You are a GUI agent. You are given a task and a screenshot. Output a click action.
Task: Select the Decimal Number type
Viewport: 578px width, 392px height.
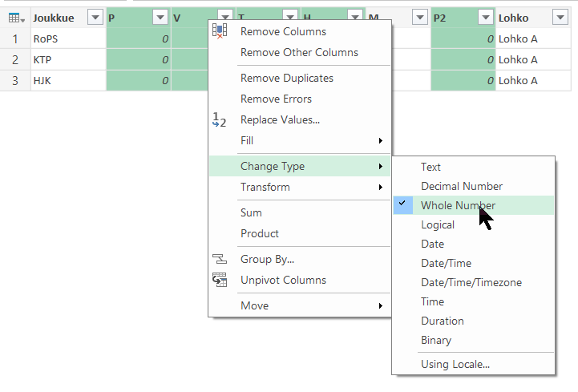pyautogui.click(x=461, y=186)
